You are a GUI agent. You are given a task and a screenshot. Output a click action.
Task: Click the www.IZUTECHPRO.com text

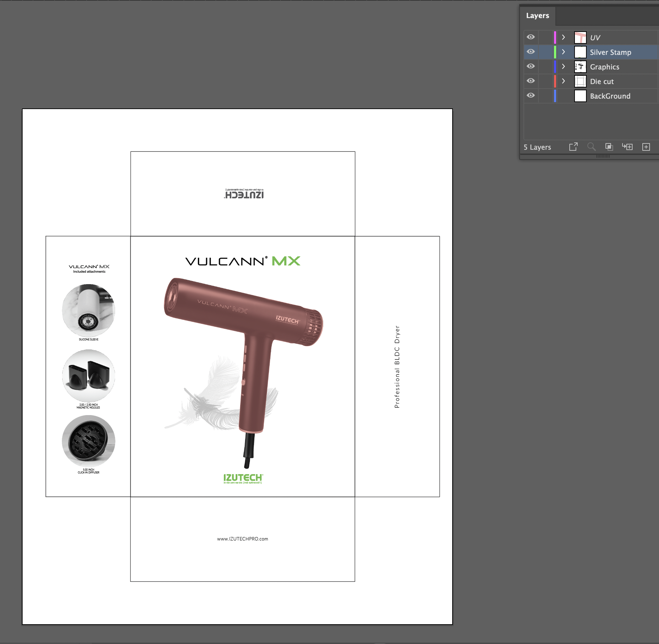[x=243, y=539]
